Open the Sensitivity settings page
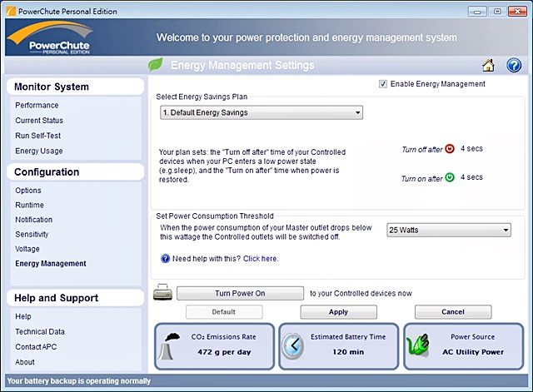533x392 pixels. [x=32, y=234]
